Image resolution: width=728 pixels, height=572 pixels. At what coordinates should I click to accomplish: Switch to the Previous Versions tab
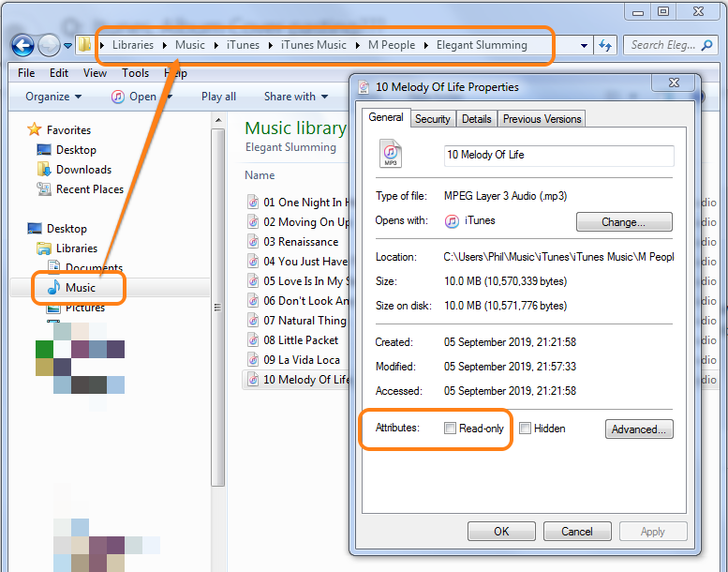coord(542,119)
